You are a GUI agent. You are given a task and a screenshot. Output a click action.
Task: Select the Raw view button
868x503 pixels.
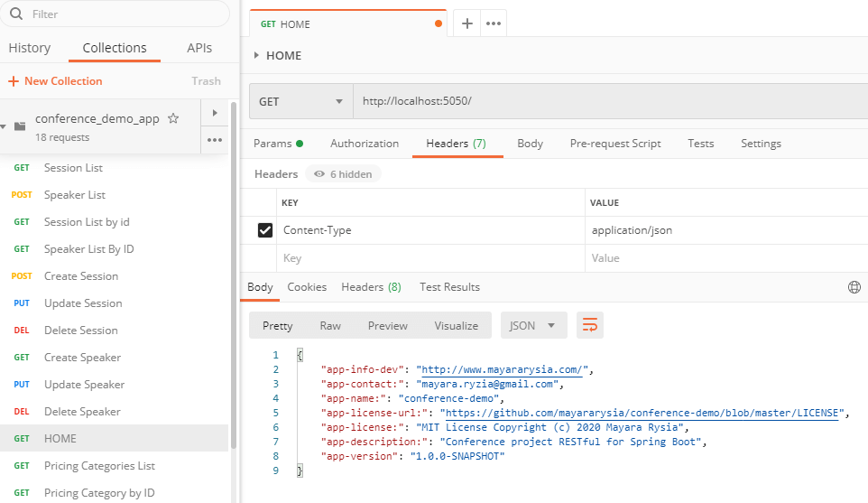pyautogui.click(x=330, y=326)
